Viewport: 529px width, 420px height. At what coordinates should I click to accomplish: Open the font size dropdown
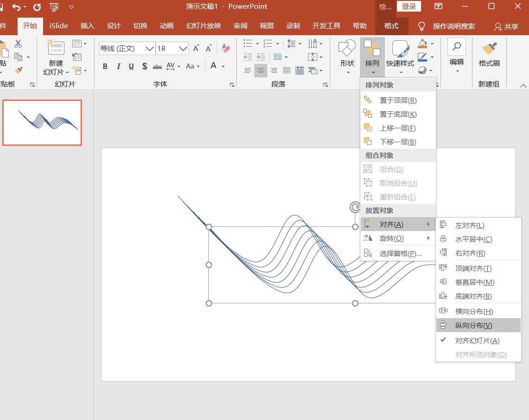[x=183, y=49]
